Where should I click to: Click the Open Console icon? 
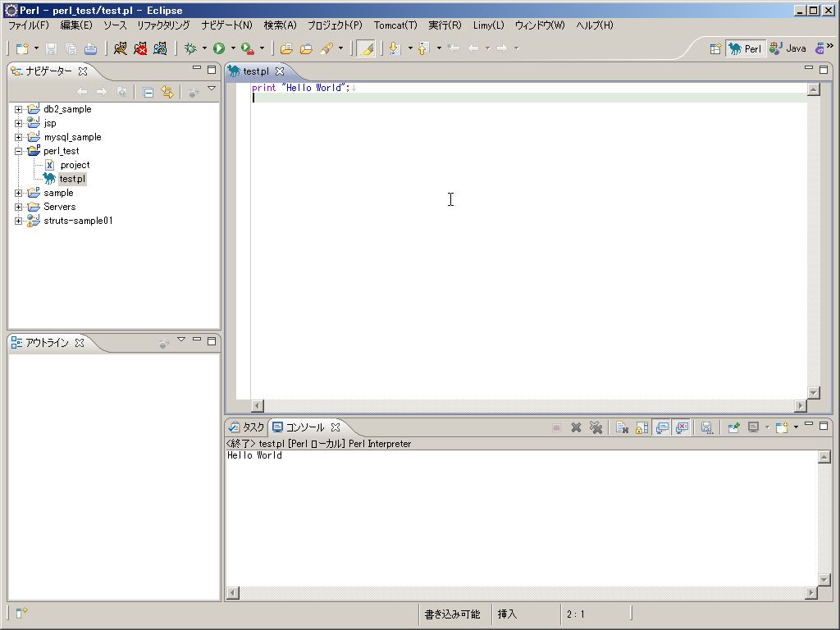click(x=782, y=427)
